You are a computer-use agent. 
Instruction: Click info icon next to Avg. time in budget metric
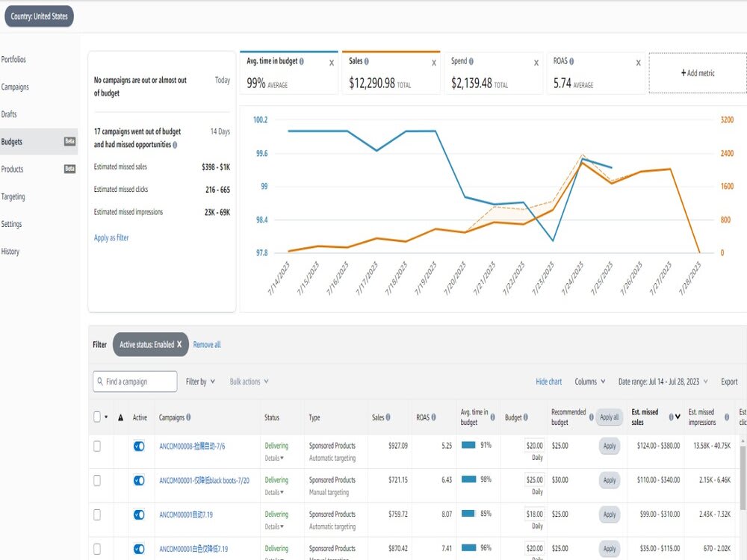coord(302,61)
